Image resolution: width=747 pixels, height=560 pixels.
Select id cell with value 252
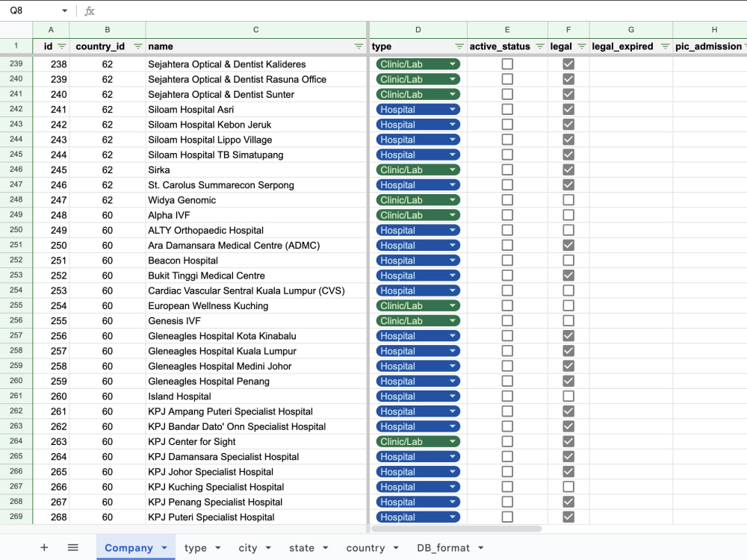click(51, 276)
